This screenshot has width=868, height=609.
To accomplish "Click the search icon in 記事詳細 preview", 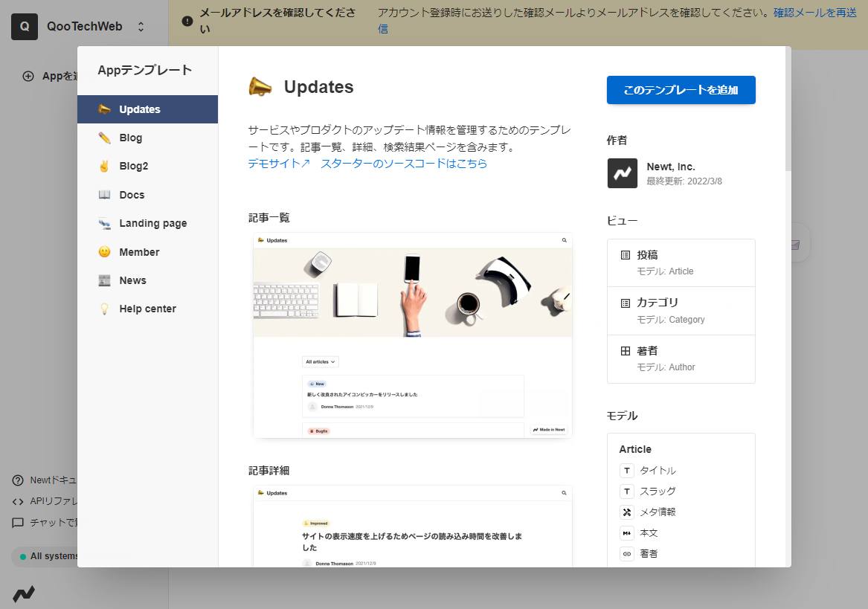I will coord(564,493).
